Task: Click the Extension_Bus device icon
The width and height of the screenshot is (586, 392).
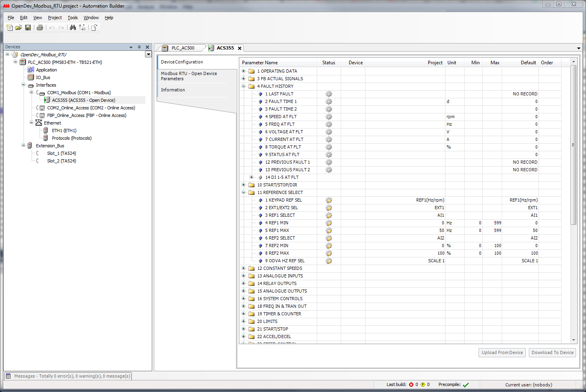Action: (30, 146)
